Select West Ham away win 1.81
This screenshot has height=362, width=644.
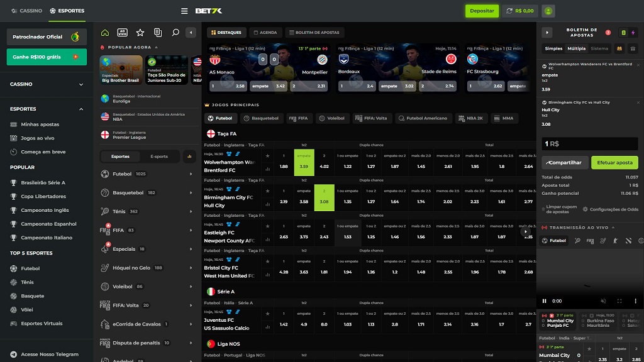[324, 268]
